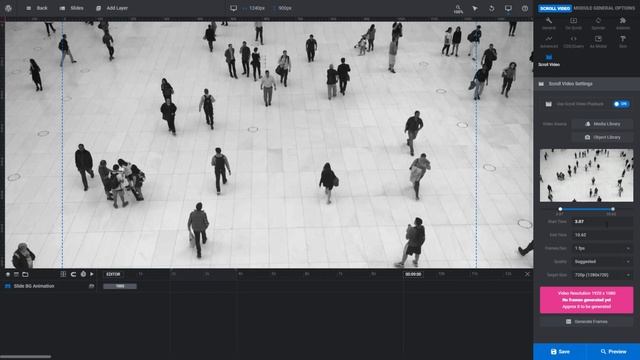Click the Slide BG Animation timeline bar
Viewport: 640px width, 360px height.
point(120,286)
